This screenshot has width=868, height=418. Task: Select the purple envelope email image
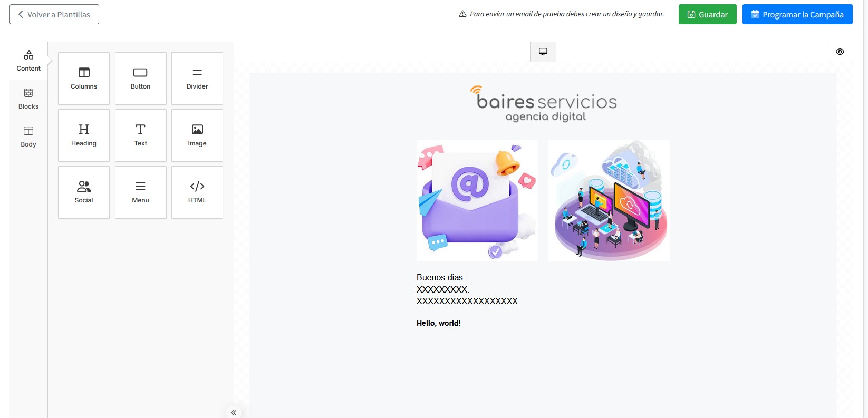[x=477, y=201]
